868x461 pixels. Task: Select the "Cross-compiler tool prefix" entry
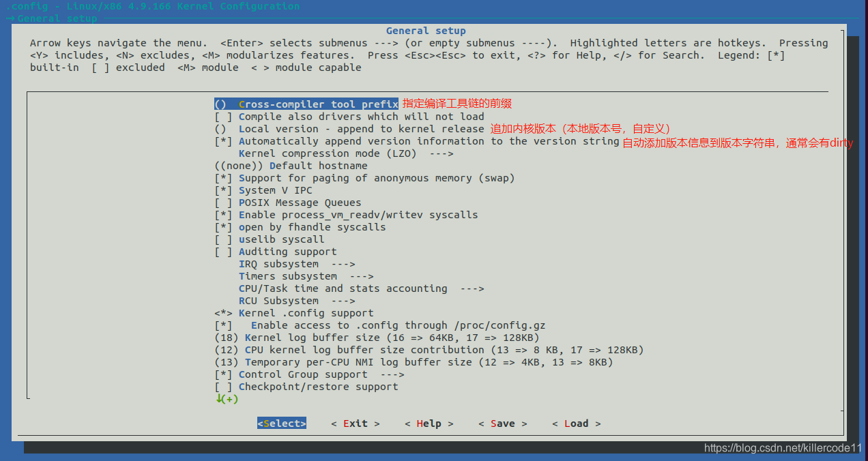(318, 104)
